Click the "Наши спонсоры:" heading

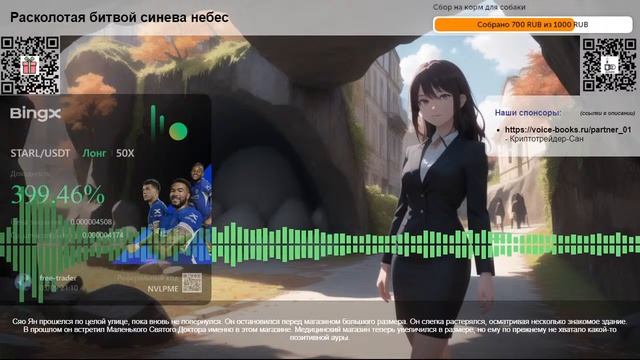pos(528,113)
